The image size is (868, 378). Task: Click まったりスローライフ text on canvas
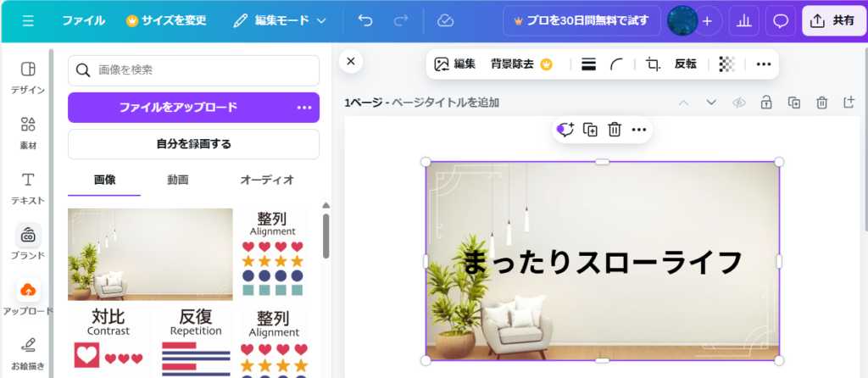point(602,263)
